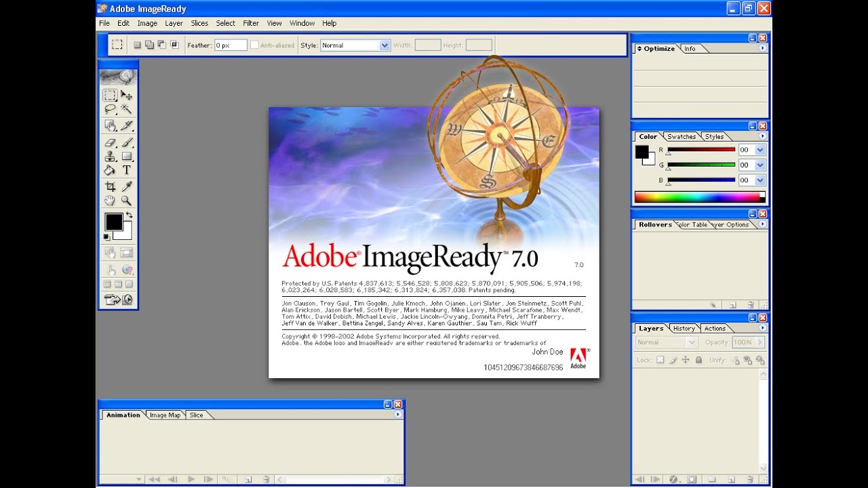Image resolution: width=868 pixels, height=488 pixels.
Task: Open the B value dropdown in Color palette
Action: [x=760, y=180]
